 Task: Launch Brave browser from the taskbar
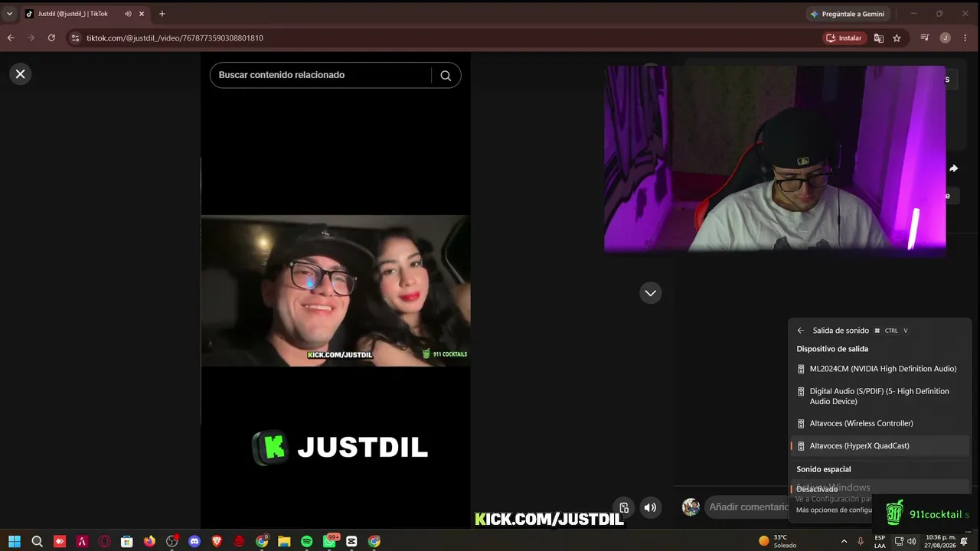point(217,541)
